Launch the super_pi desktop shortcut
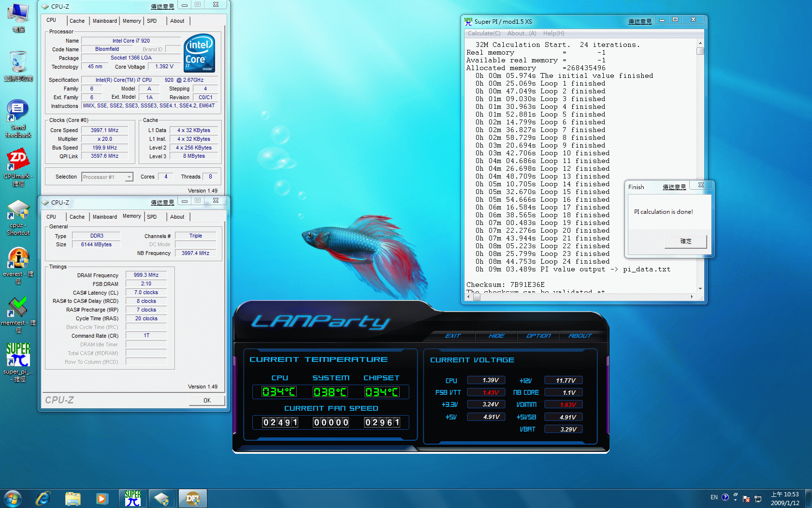Screen dimensions: 812x508 pyautogui.click(x=18, y=362)
